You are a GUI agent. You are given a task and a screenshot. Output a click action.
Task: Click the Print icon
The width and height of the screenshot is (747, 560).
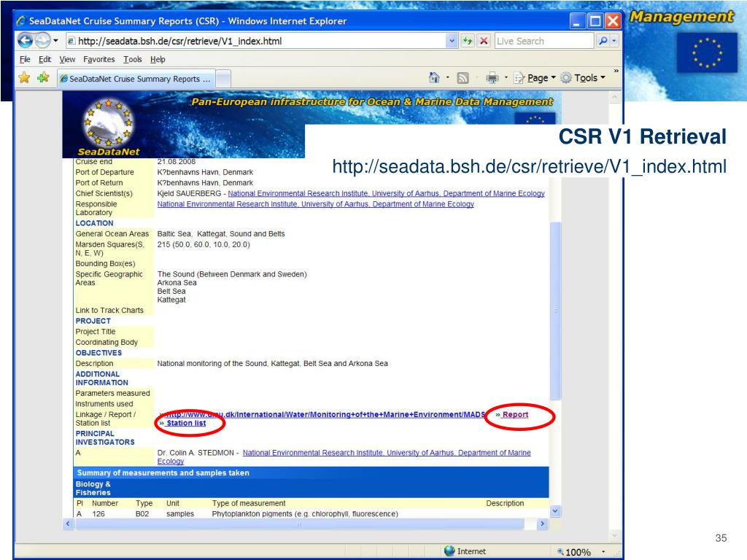click(492, 77)
